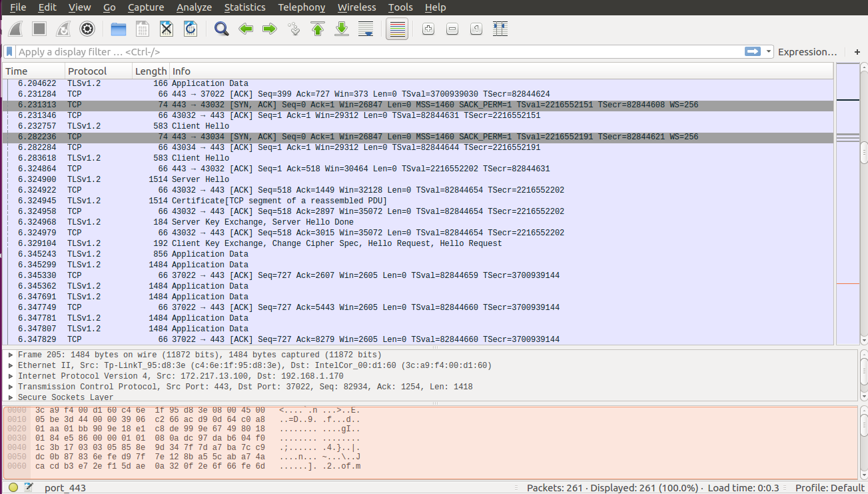The width and height of the screenshot is (868, 494).
Task: Open the display filter history dropdown arrow
Action: [769, 51]
